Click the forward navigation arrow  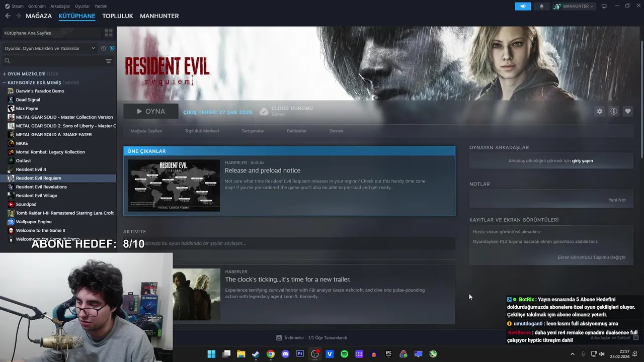(19, 16)
